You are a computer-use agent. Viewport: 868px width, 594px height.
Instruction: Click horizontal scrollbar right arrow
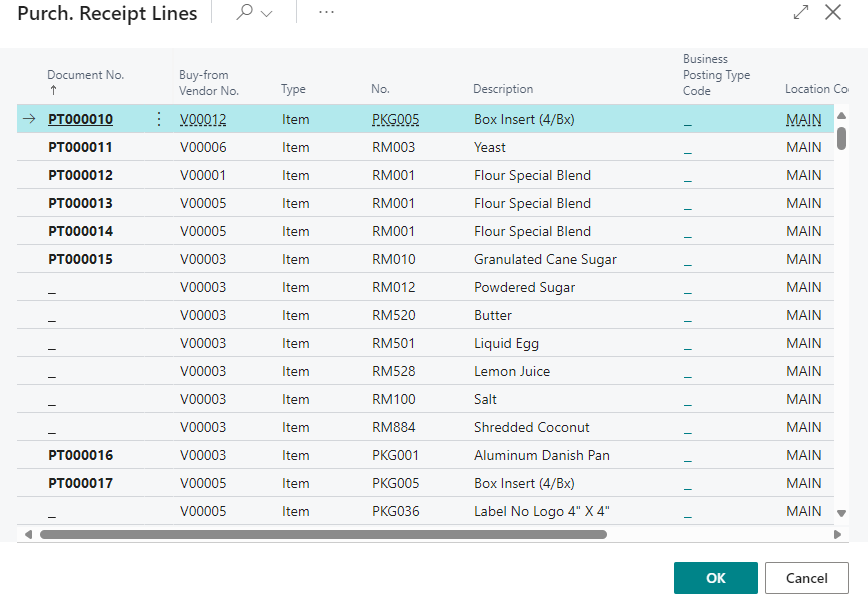[x=838, y=534]
